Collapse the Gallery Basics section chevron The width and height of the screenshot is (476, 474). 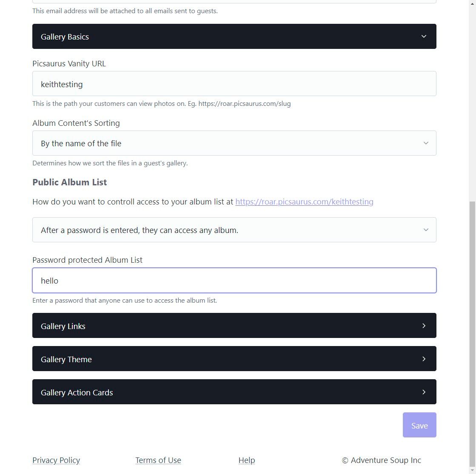[x=424, y=37]
